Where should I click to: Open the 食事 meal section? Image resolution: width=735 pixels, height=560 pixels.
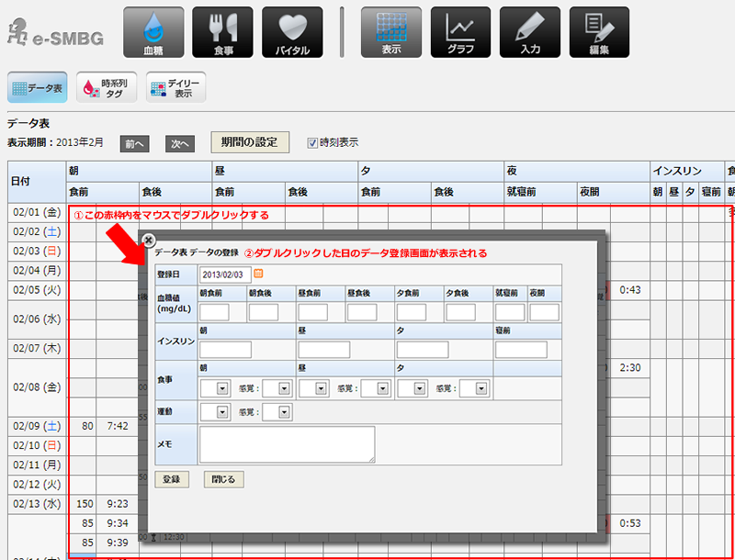(222, 32)
